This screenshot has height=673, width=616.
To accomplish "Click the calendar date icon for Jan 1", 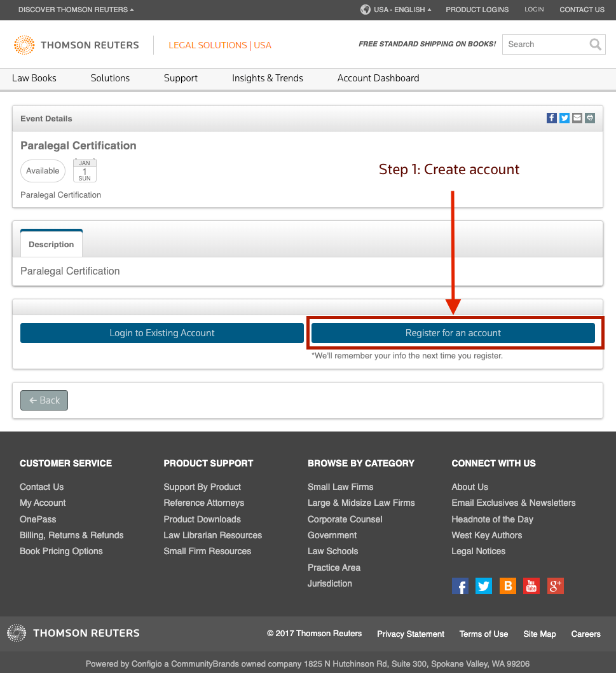I will pyautogui.click(x=85, y=170).
